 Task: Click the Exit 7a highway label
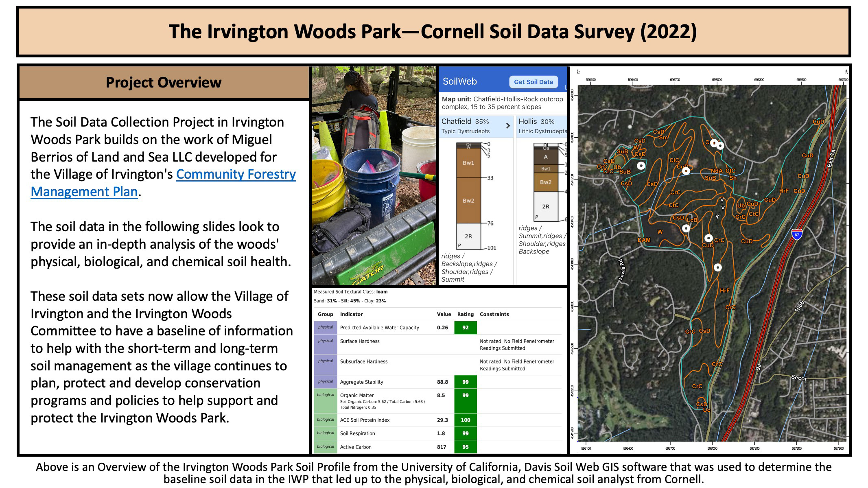coord(831,158)
